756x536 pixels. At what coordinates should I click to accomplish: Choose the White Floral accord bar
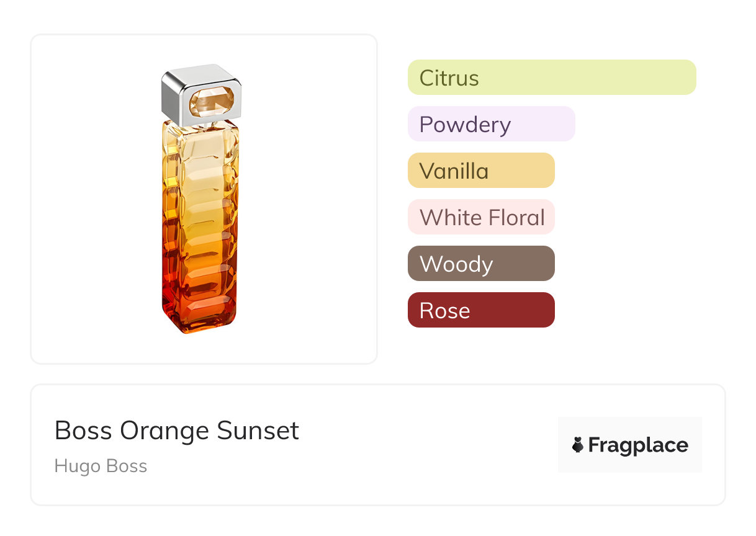point(480,217)
